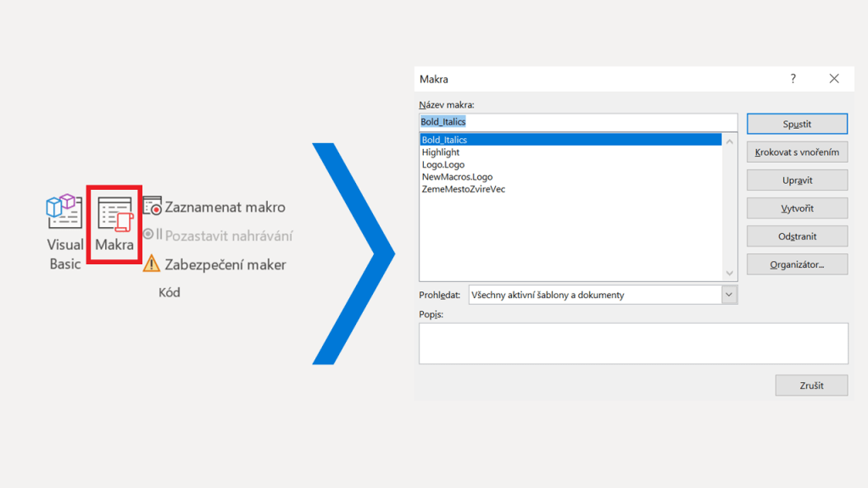This screenshot has height=488, width=868.
Task: Choose NewMacros.Logo from the macro list
Action: point(457,177)
